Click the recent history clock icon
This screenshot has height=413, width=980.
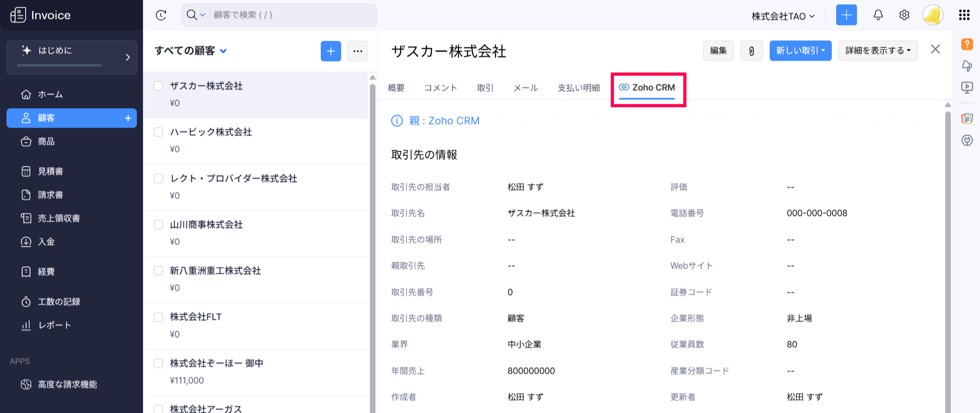coord(161,15)
